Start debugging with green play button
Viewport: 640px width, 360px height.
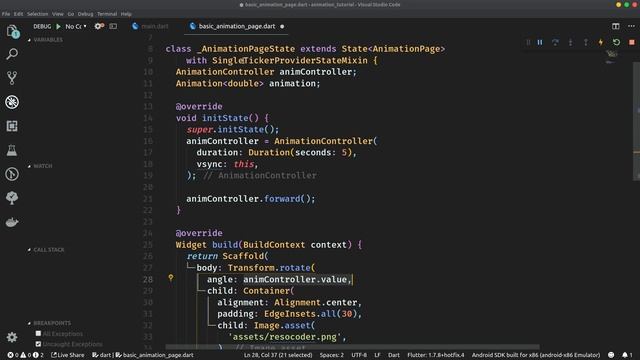(58, 27)
